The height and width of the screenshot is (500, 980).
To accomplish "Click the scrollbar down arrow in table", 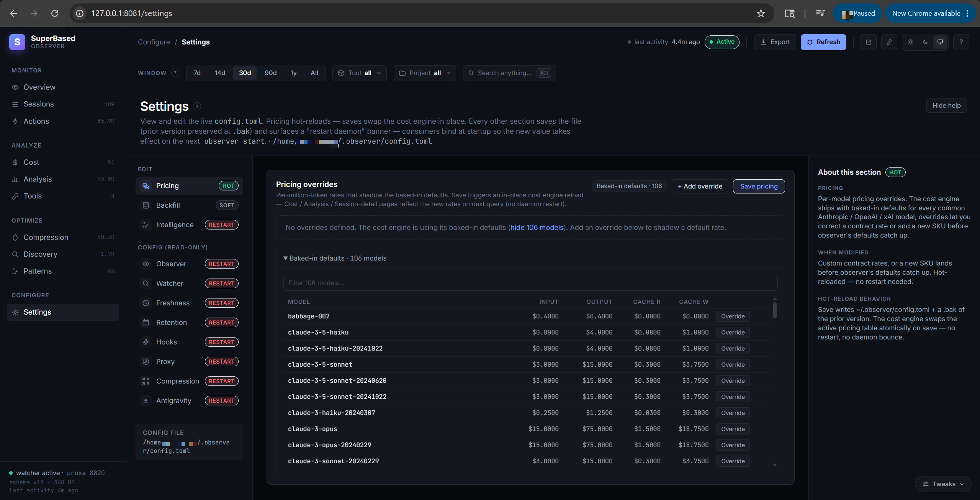I will [x=775, y=465].
